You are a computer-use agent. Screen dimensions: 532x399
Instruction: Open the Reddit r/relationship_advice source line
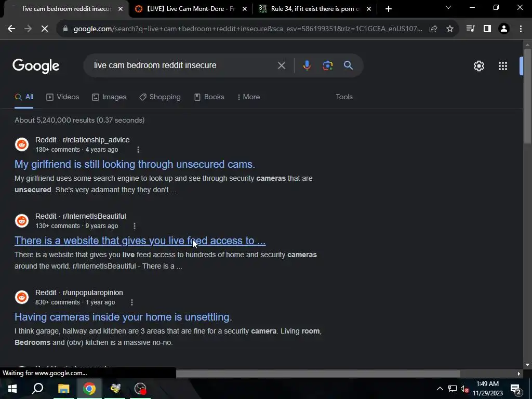[83, 140]
